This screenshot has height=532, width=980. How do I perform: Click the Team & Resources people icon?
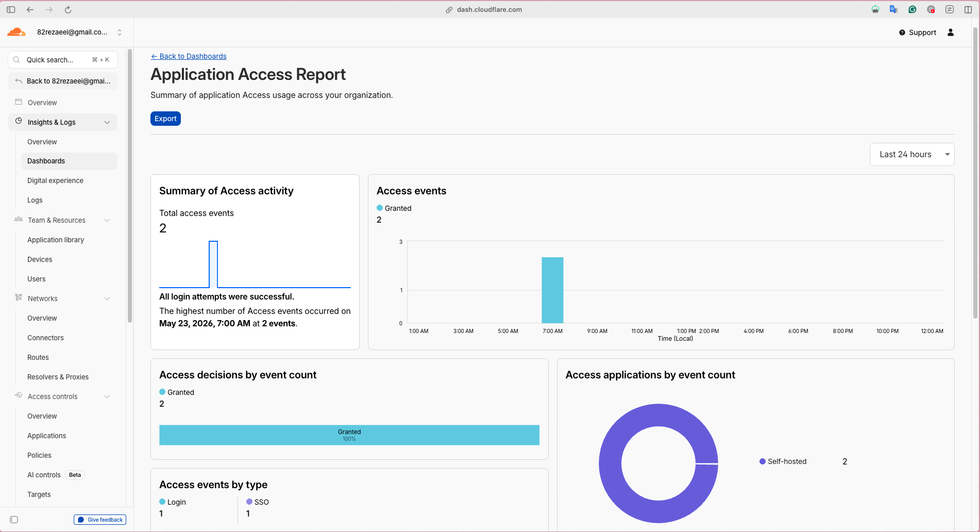tap(19, 219)
